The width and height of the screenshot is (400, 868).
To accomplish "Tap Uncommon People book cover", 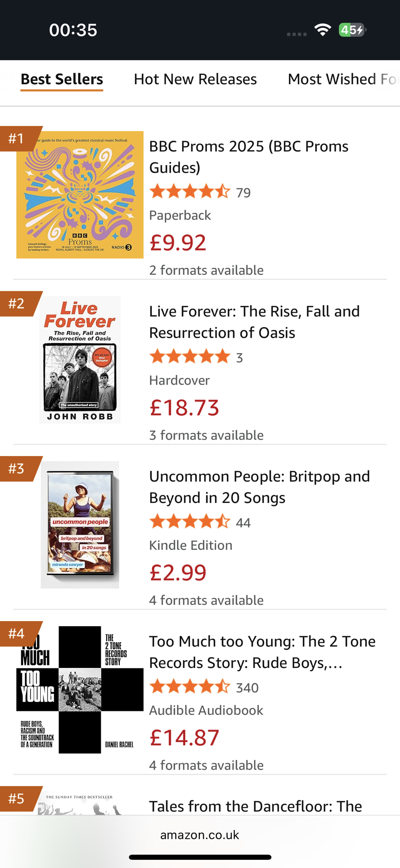I will [x=80, y=525].
